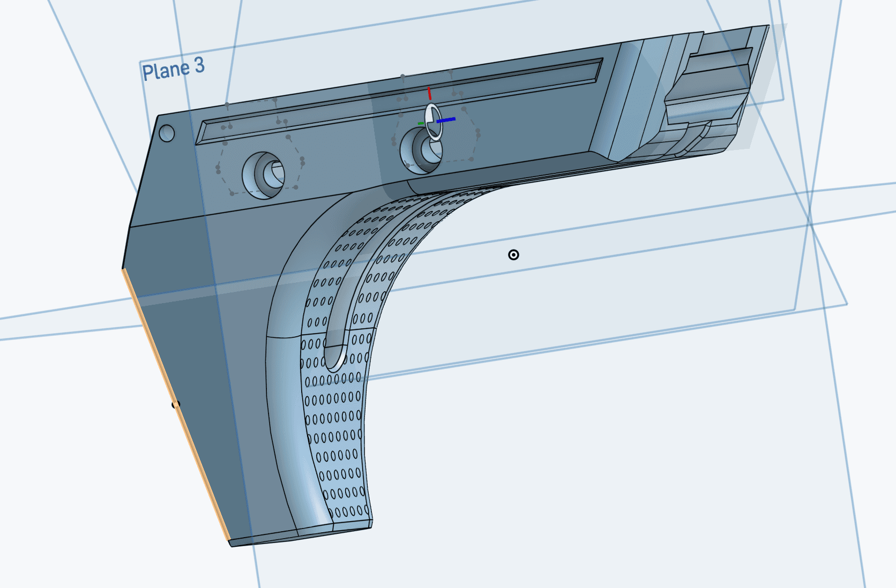
Task: Select the Plane 3 label
Action: click(x=173, y=69)
